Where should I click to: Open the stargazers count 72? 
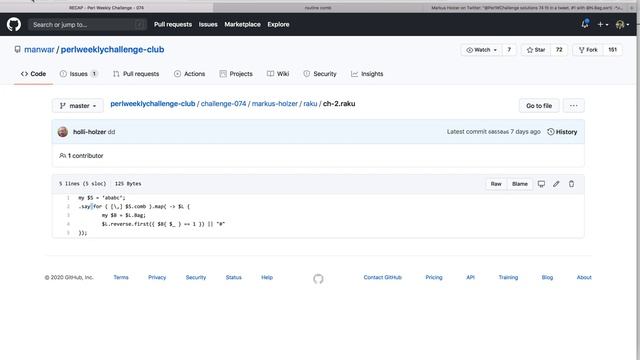tap(559, 50)
